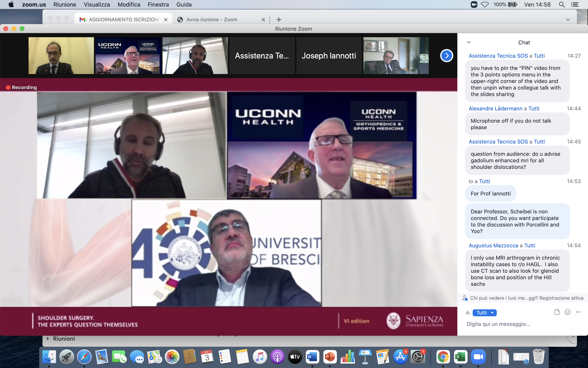Open Spotlight search magnifier
Screen dimensions: 588x368
(562, 5)
